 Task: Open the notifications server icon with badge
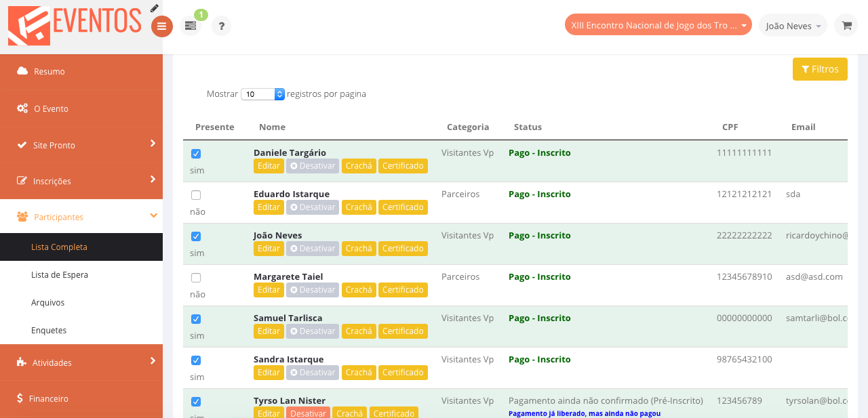point(191,26)
